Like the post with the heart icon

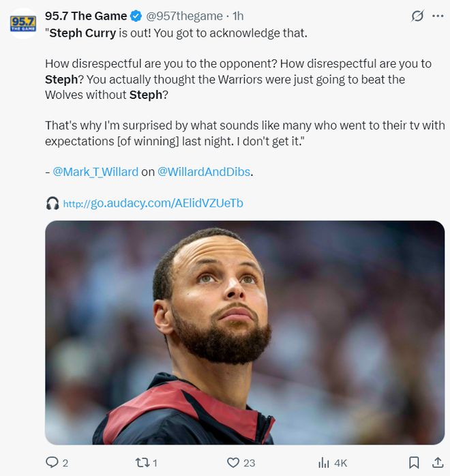point(233,462)
